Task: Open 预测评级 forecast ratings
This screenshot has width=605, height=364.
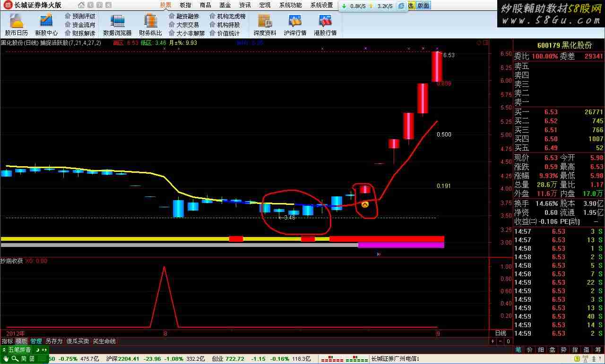Action: tap(80, 16)
